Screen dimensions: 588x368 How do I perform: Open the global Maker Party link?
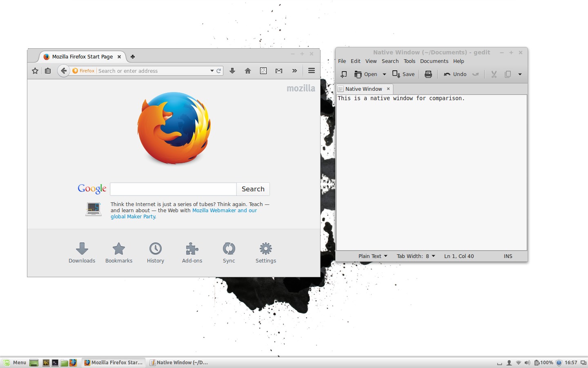click(x=134, y=217)
